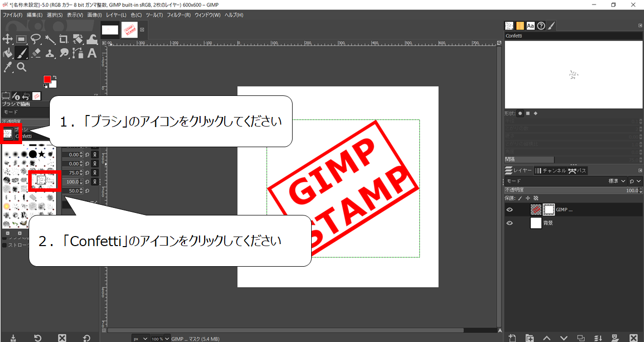This screenshot has height=342, width=644.
Task: Create a new layer group
Action: [529, 338]
